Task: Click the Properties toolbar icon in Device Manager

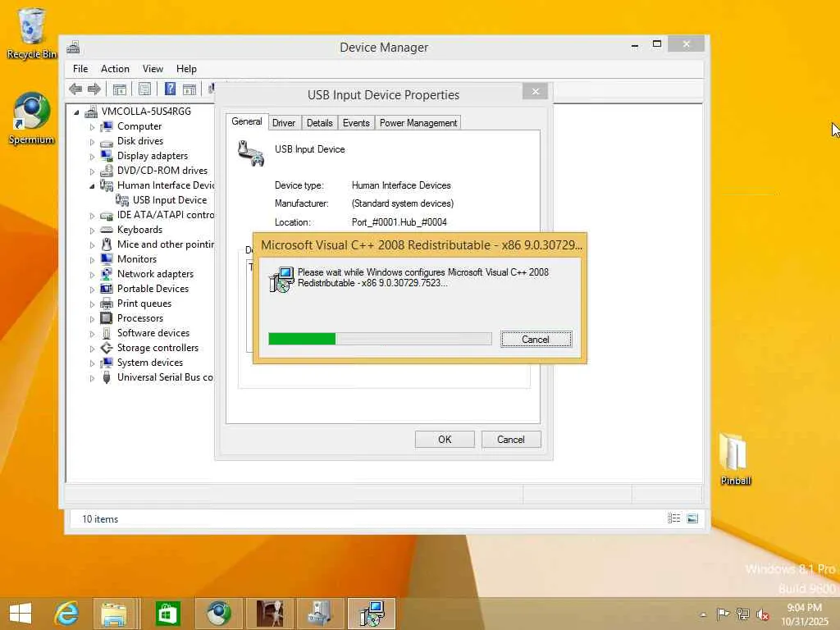Action: point(144,89)
